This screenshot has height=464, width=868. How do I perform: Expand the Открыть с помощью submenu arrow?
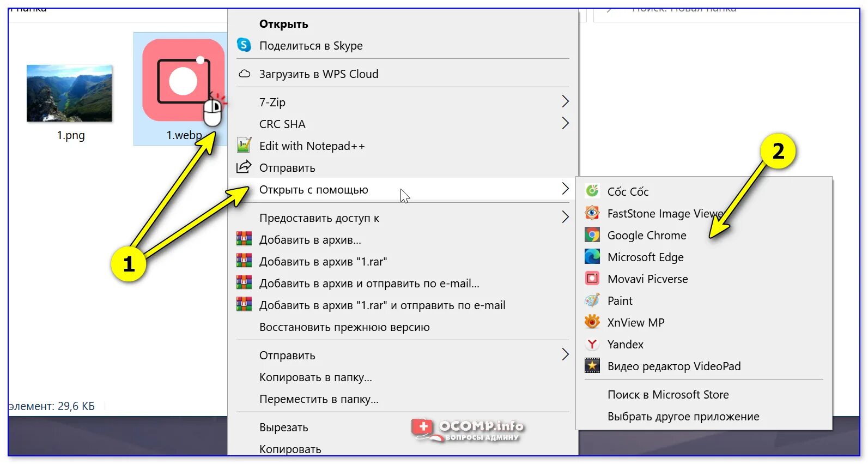pos(565,189)
